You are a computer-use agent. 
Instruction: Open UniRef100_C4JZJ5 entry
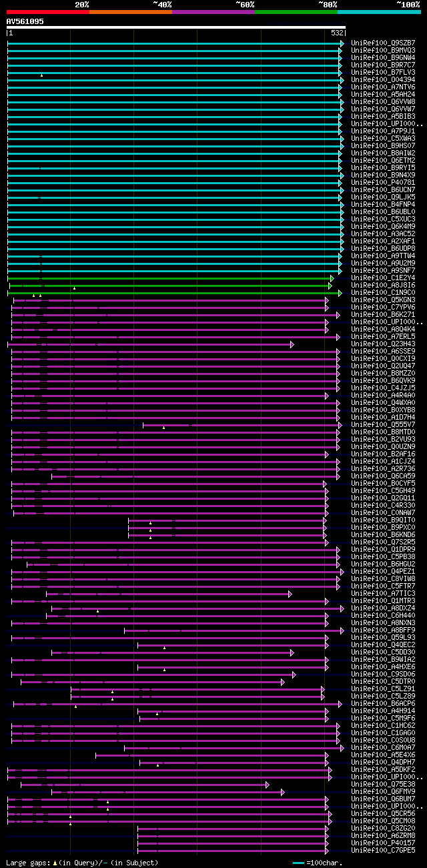click(x=382, y=388)
